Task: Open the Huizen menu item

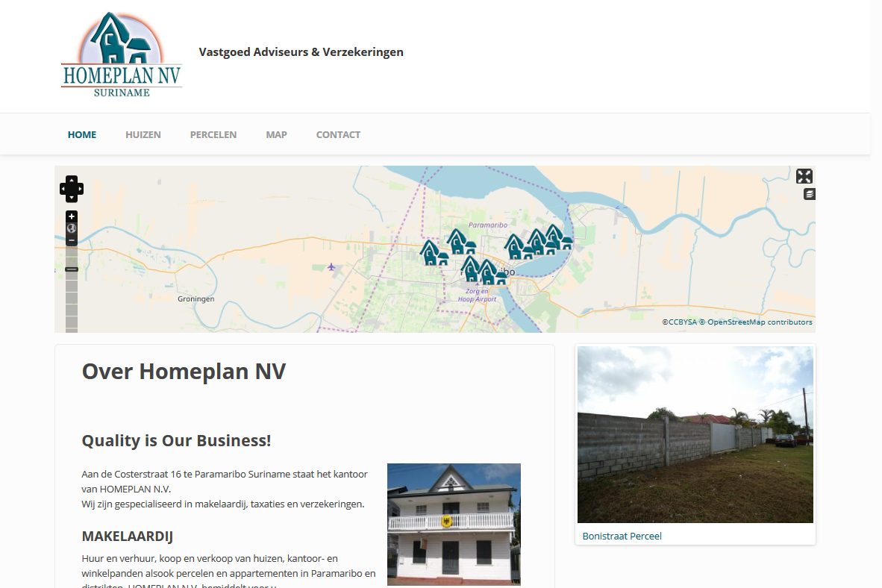Action: click(143, 135)
